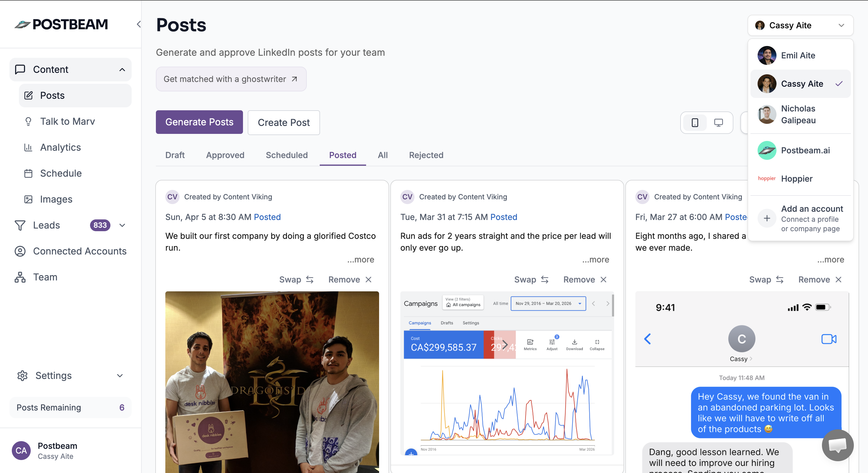The height and width of the screenshot is (473, 868).
Task: Open the chat support bubble
Action: [838, 445]
